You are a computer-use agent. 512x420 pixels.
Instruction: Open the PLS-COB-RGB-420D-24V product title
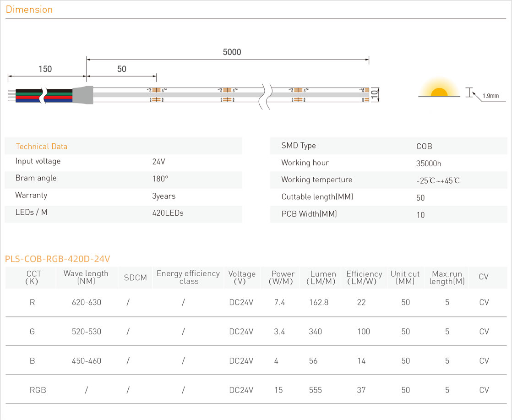pos(58,259)
